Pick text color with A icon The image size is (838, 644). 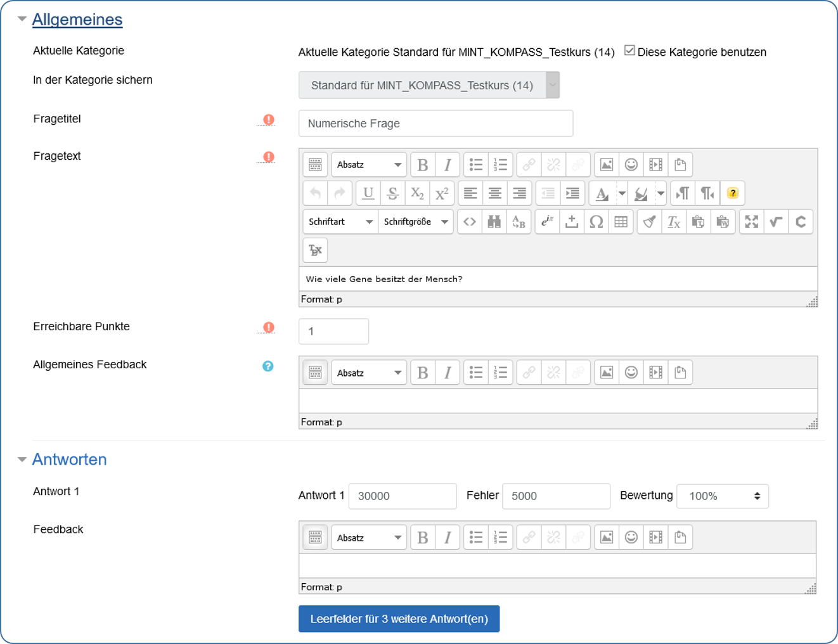(x=603, y=193)
